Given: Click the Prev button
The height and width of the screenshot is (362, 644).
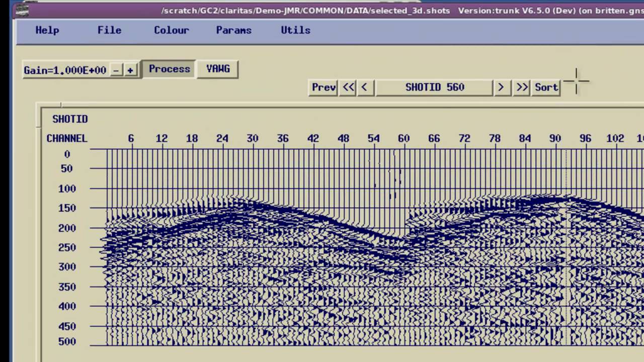Looking at the screenshot, I should pos(323,87).
